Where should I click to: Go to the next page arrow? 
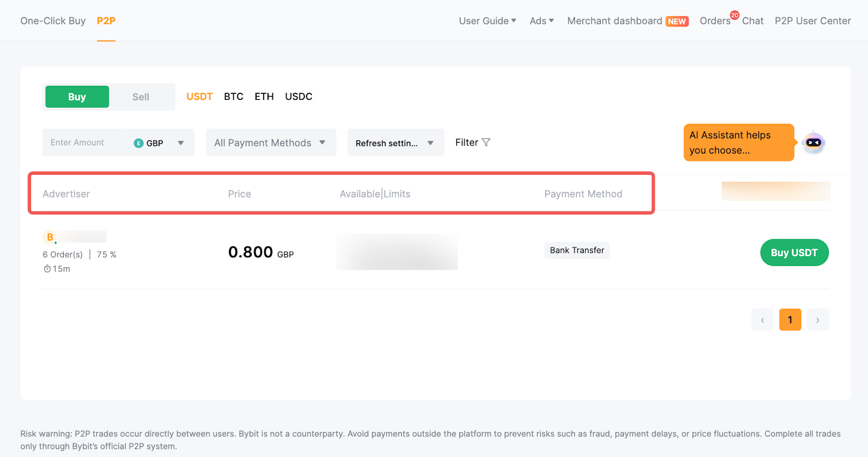click(818, 320)
